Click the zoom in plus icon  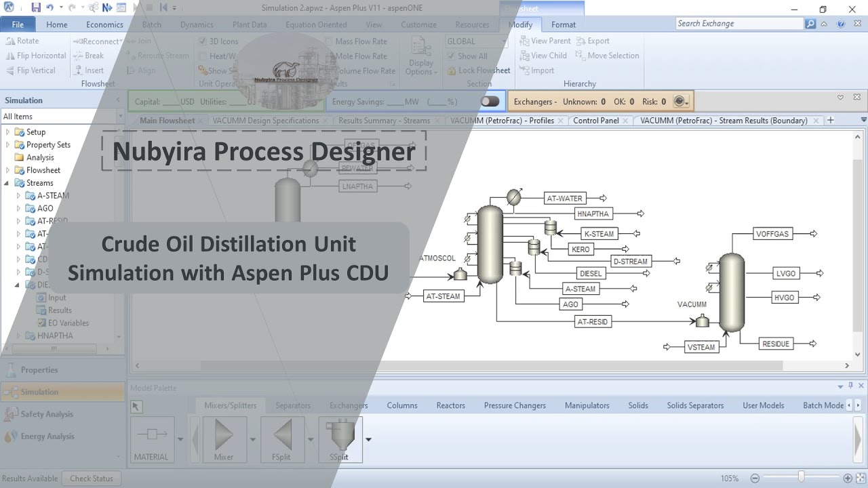(848, 478)
